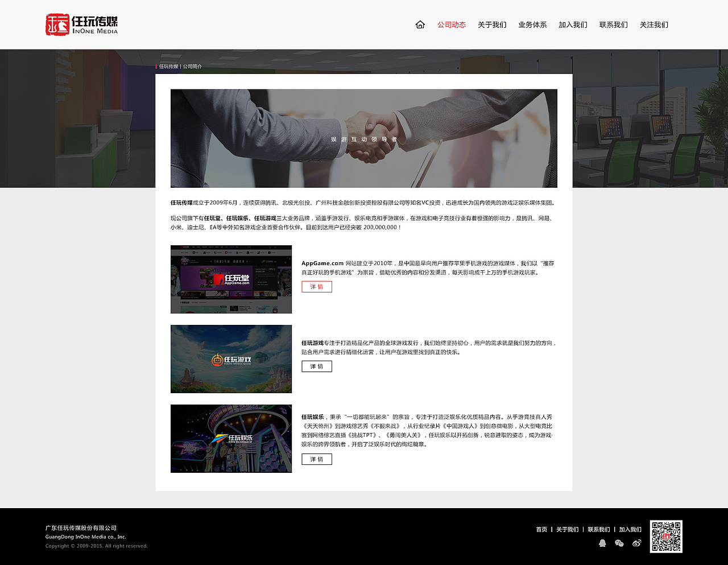Click the handshake banner image
Image resolution: width=728 pixels, height=565 pixels.
click(x=364, y=138)
